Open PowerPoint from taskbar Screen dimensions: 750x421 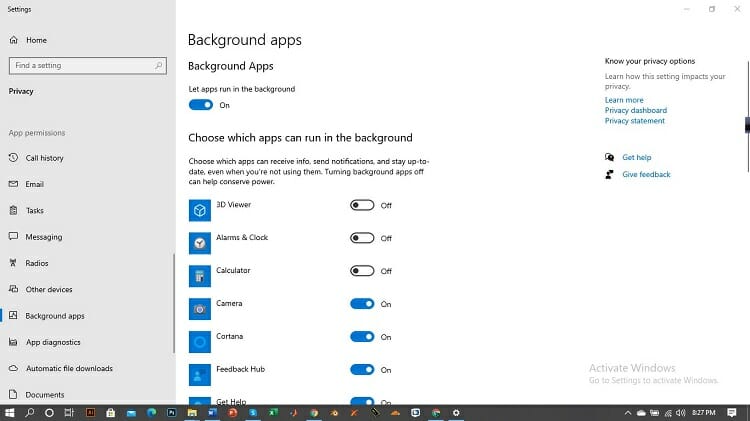tap(232, 412)
